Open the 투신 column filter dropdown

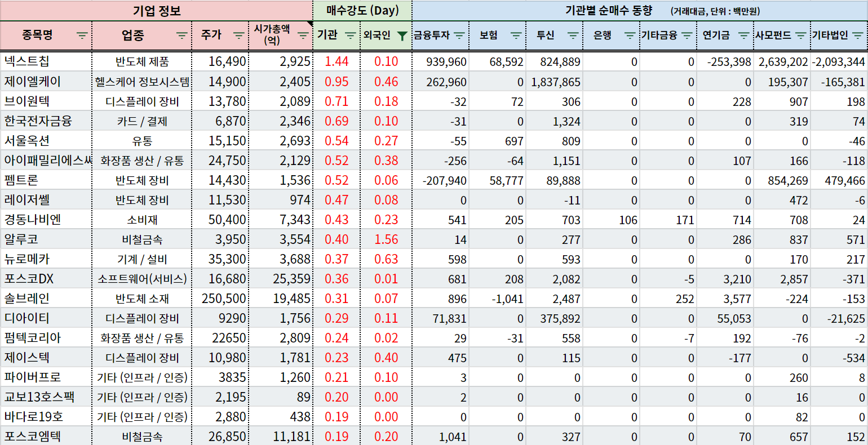(573, 35)
